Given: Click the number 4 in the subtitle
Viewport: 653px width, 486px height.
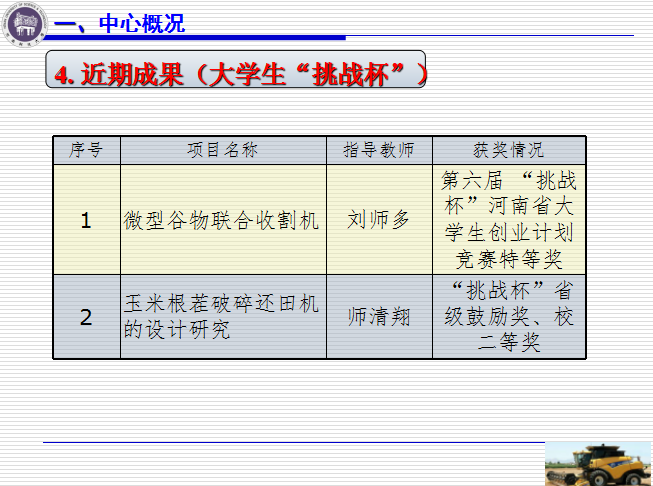Looking at the screenshot, I should point(64,76).
